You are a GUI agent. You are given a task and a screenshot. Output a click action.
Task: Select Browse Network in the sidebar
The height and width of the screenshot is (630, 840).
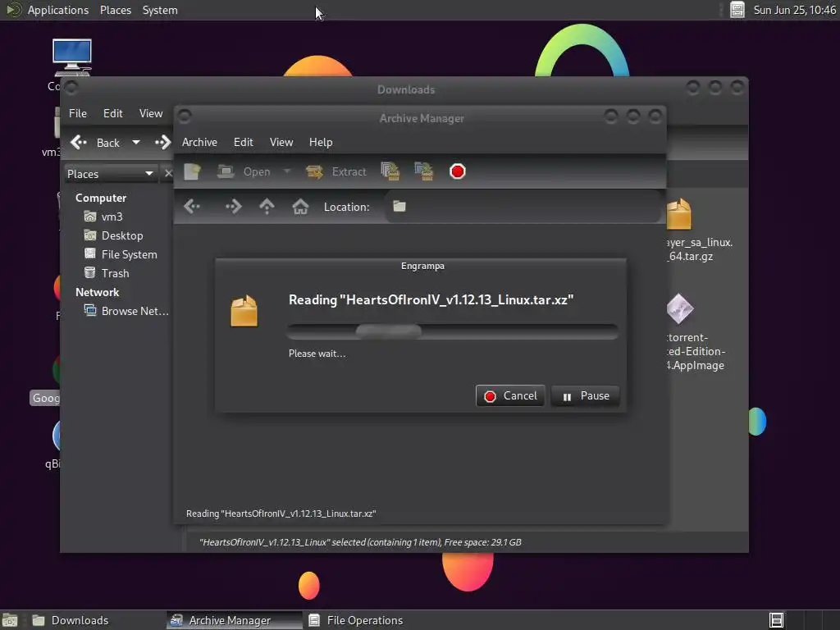(x=126, y=311)
